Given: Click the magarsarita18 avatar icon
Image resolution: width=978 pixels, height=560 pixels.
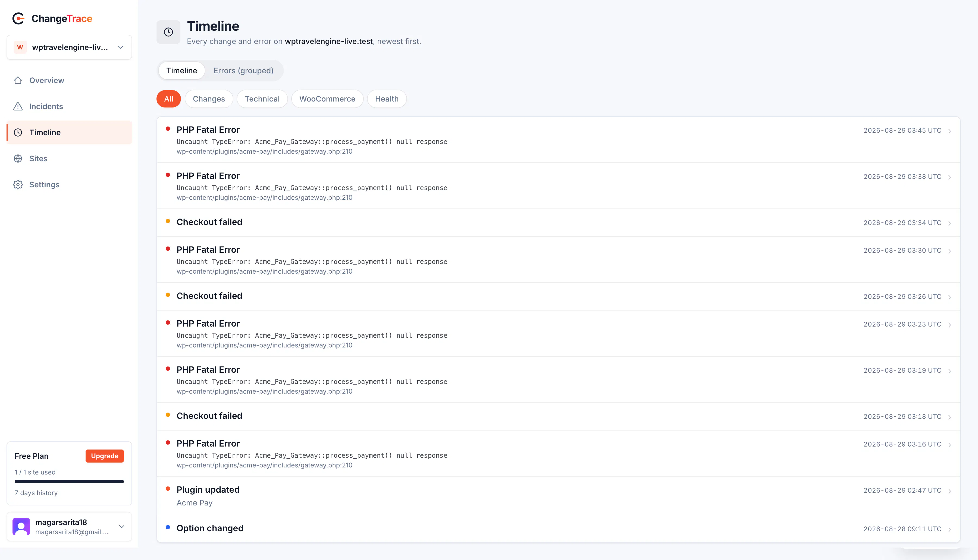Looking at the screenshot, I should tap(21, 527).
